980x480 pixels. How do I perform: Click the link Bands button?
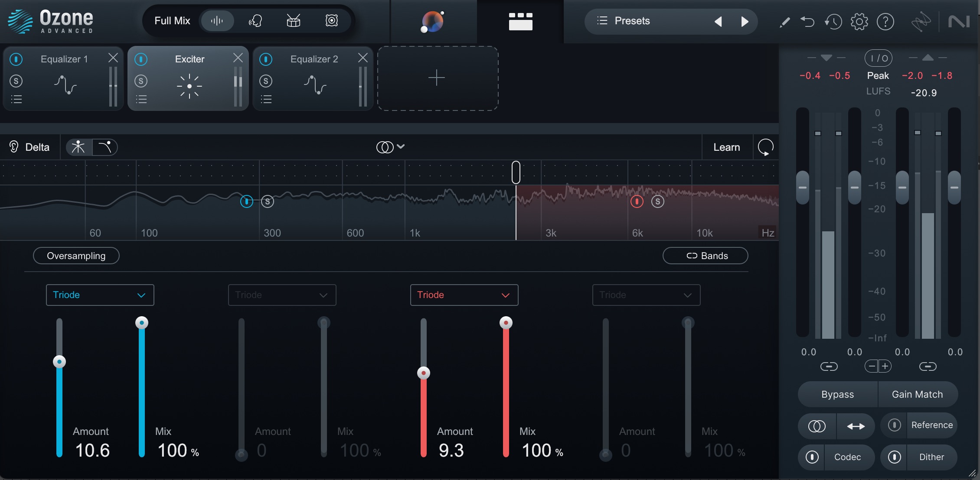point(706,256)
